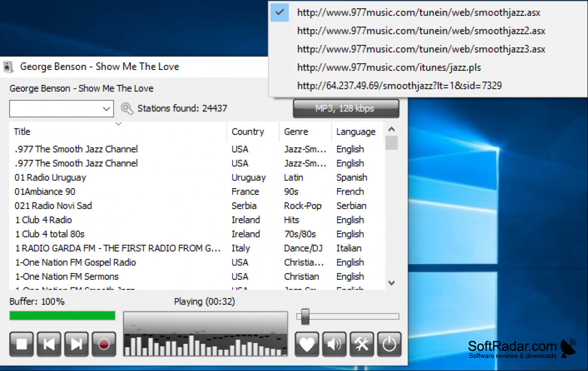Image resolution: width=588 pixels, height=371 pixels.
Task: Click the green buffer progress bar
Action: [x=62, y=316]
